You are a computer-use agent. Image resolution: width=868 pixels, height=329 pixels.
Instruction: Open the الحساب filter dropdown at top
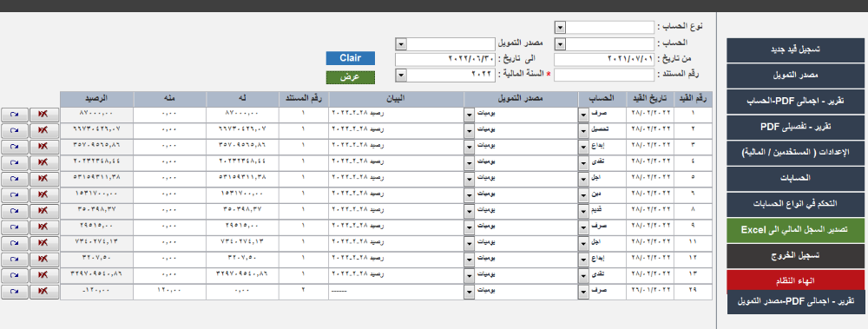pos(560,44)
